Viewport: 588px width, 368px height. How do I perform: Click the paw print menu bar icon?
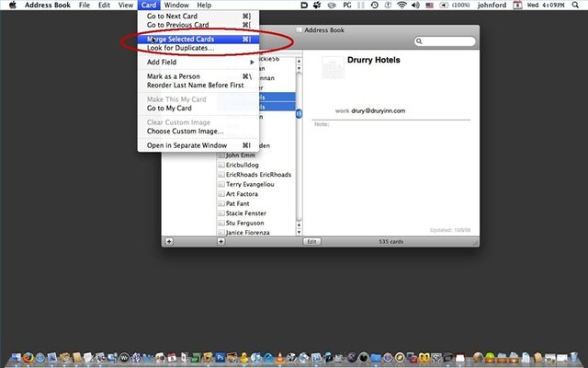pyautogui.click(x=317, y=5)
